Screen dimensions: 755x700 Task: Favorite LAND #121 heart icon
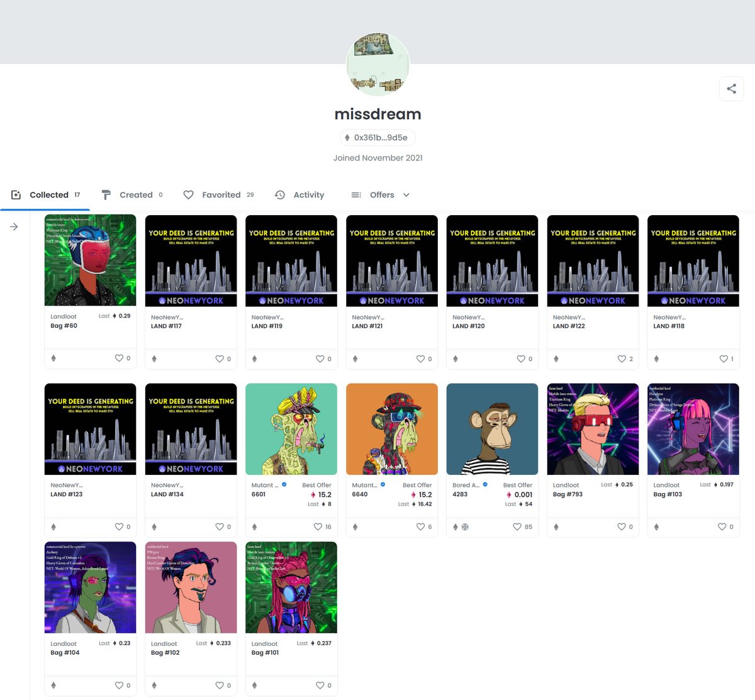(420, 359)
